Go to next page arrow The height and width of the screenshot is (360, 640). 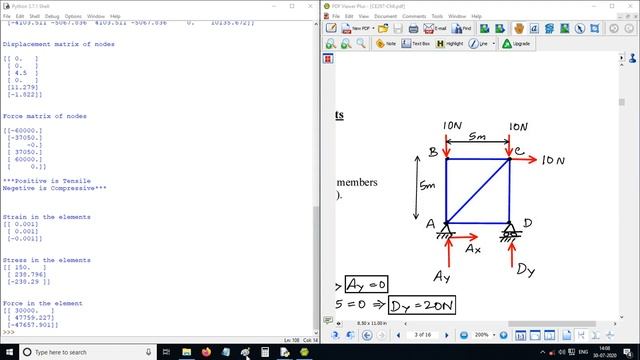446,335
